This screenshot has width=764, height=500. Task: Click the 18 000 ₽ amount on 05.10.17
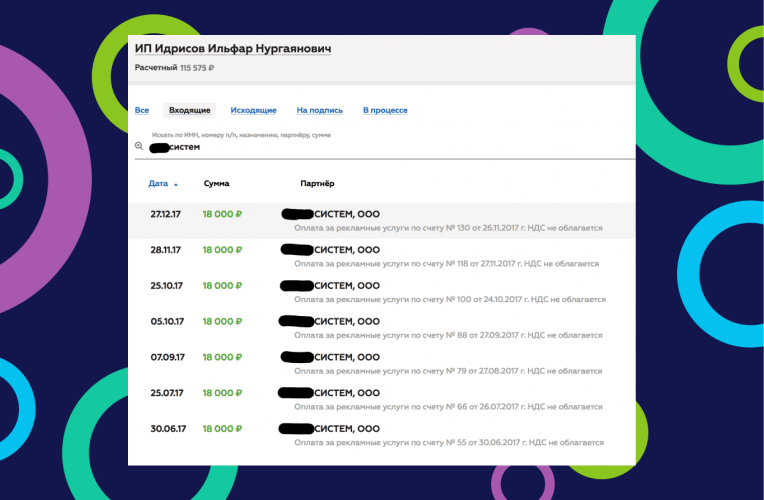click(x=222, y=321)
